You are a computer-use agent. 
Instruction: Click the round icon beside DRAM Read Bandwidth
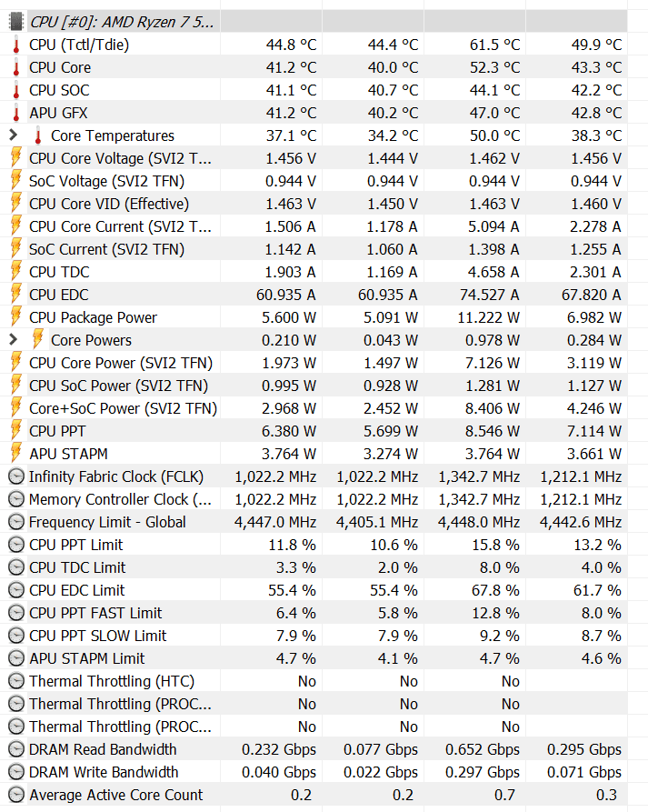coord(15,749)
